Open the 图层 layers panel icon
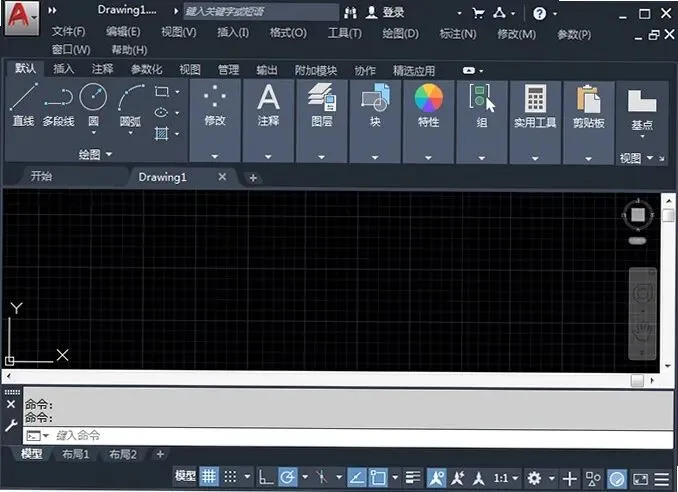678x492 pixels. (x=322, y=96)
